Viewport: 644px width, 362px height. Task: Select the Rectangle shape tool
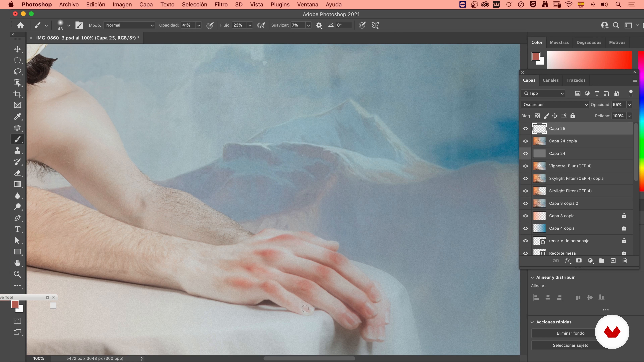(x=17, y=252)
